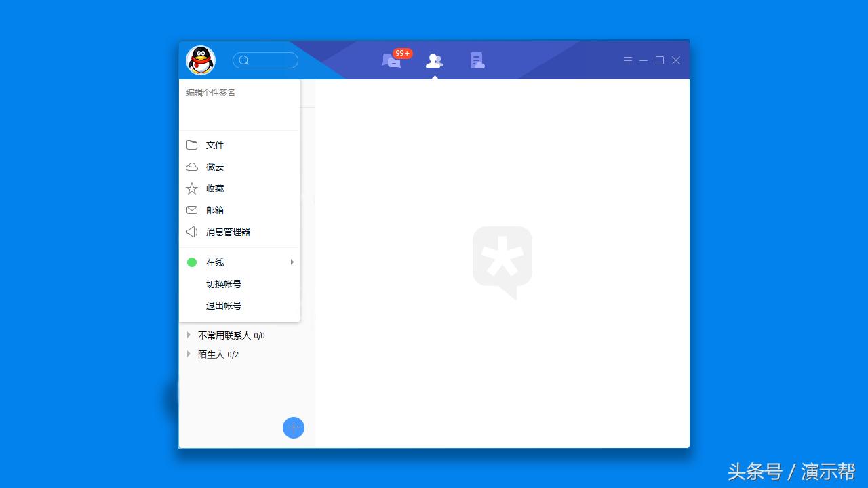Image resolution: width=868 pixels, height=488 pixels.
Task: Open the messages panel with 99+ badge
Action: (x=392, y=60)
